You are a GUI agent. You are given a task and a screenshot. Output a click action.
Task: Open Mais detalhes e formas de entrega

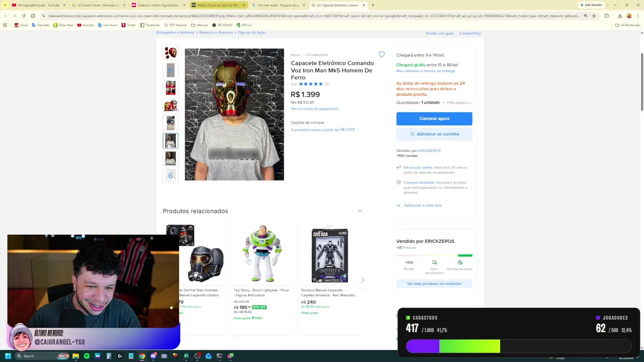[426, 71]
